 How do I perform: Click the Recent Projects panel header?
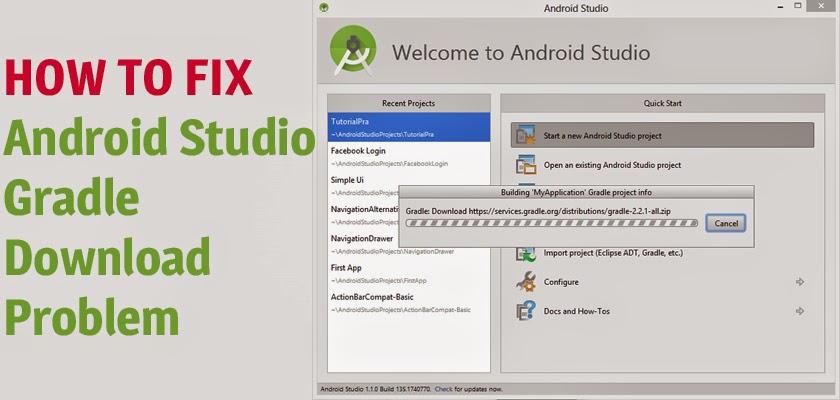coord(409,103)
